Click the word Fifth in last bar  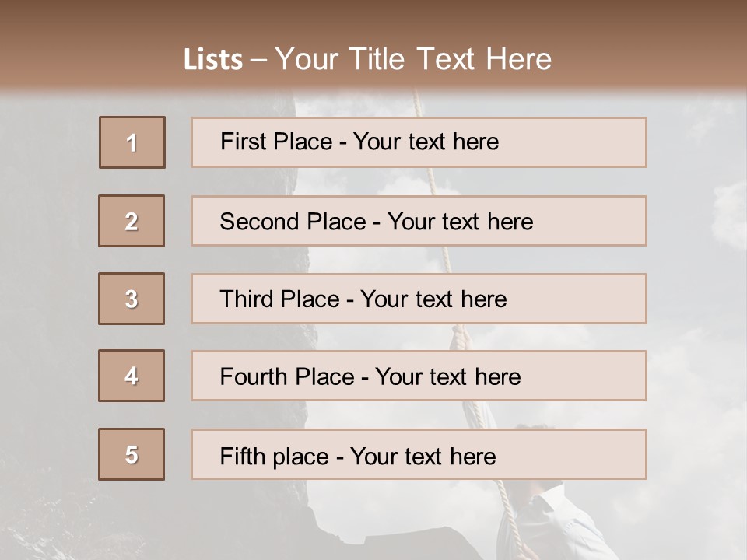click(242, 456)
